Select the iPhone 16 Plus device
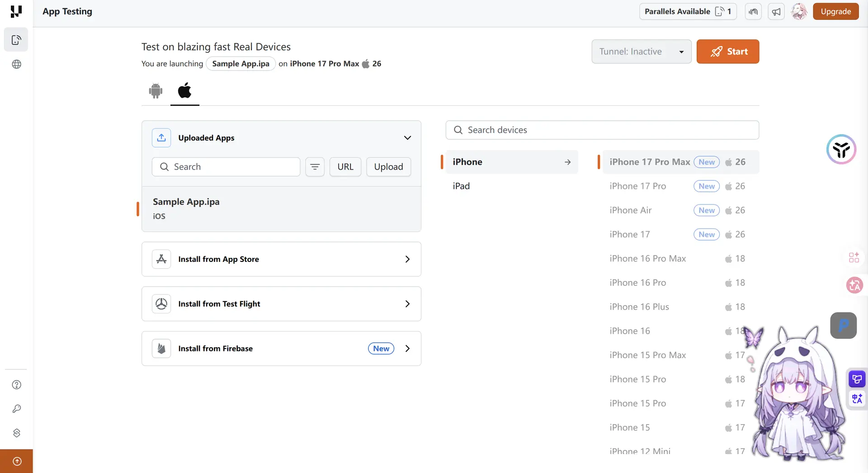868x473 pixels. click(681, 307)
